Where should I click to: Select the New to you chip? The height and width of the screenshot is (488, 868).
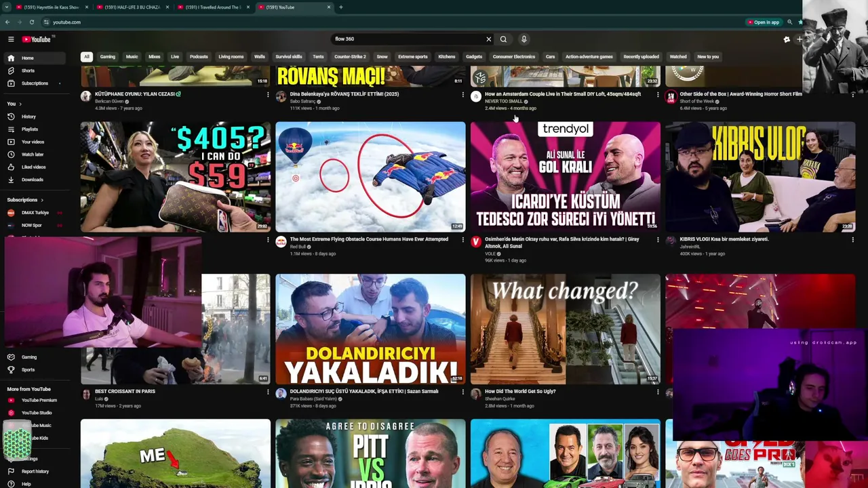(708, 57)
